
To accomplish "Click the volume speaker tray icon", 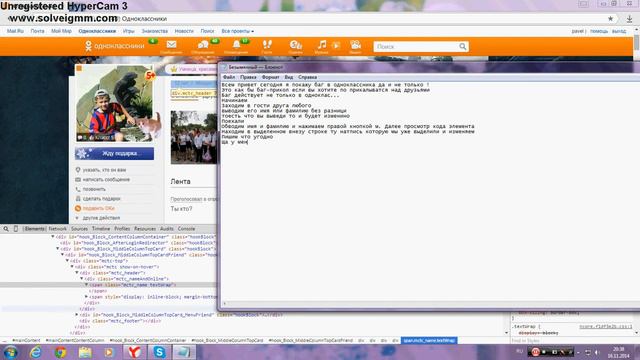I will pos(597,352).
